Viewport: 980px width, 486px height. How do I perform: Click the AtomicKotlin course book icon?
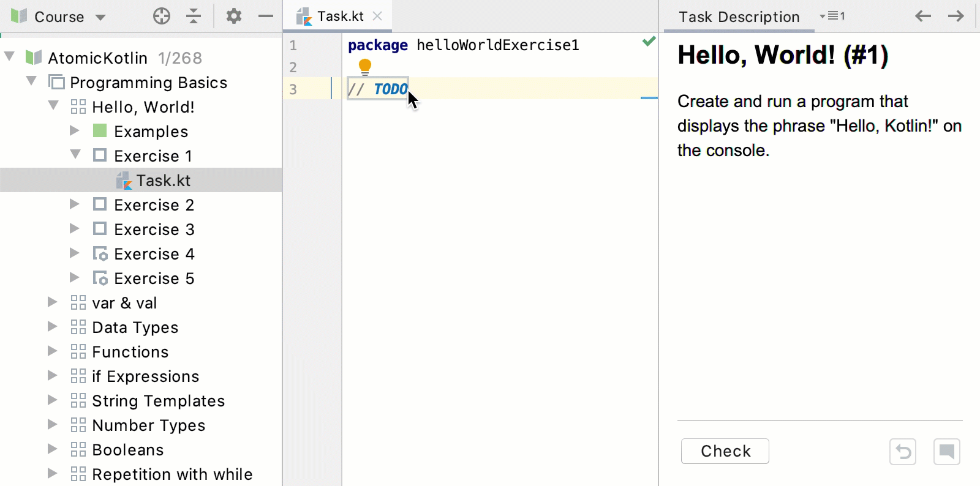point(33,58)
